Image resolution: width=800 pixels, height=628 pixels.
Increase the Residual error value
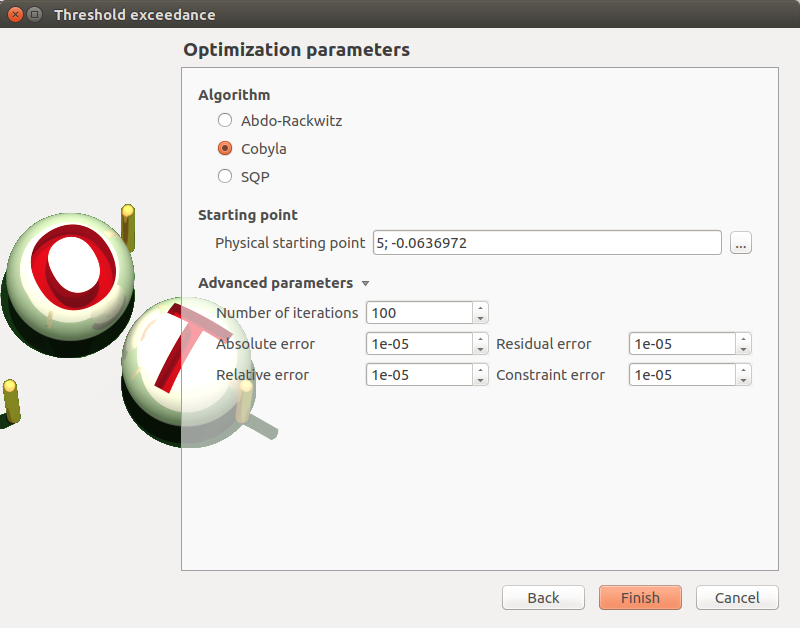click(743, 339)
